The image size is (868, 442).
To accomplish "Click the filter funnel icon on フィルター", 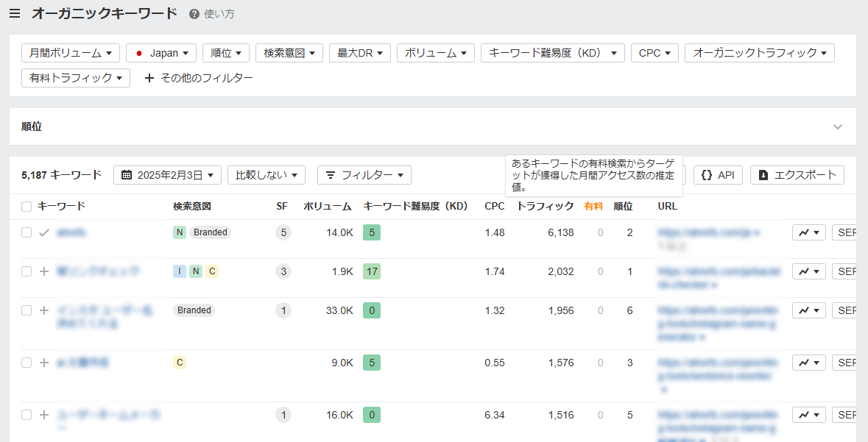I will tap(335, 175).
